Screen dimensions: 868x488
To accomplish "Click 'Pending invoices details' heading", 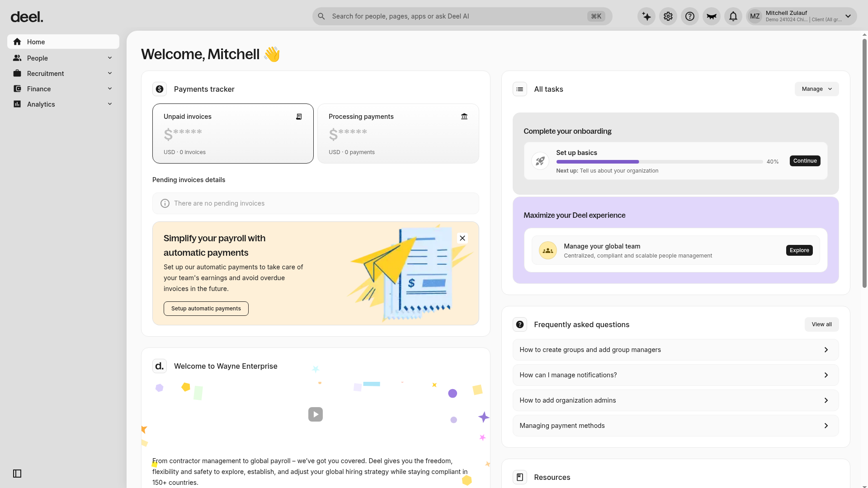I will click(x=189, y=180).
